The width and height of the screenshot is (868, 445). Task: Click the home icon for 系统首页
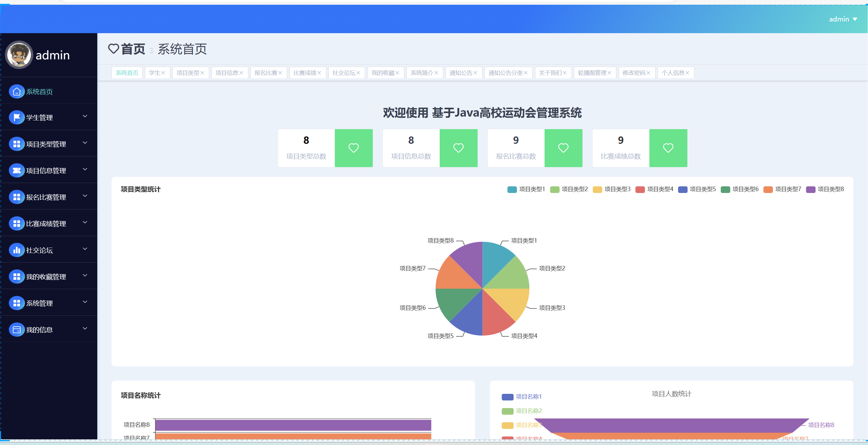click(x=16, y=92)
